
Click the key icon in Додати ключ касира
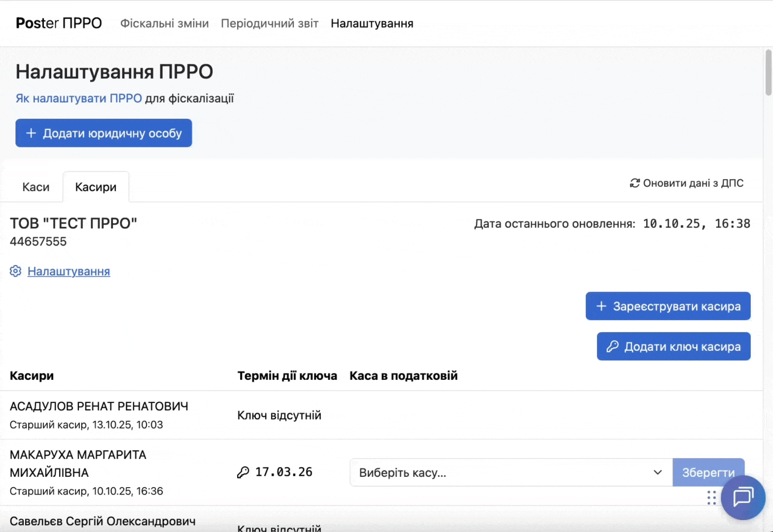612,347
